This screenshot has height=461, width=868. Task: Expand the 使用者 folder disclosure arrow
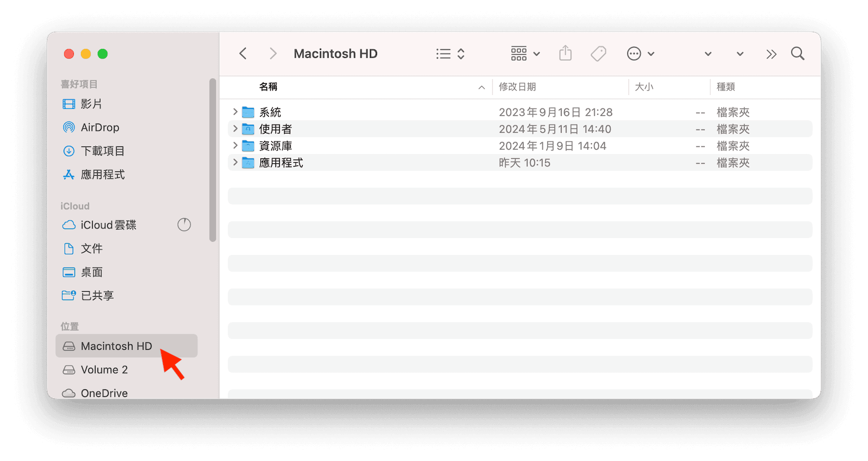tap(235, 129)
